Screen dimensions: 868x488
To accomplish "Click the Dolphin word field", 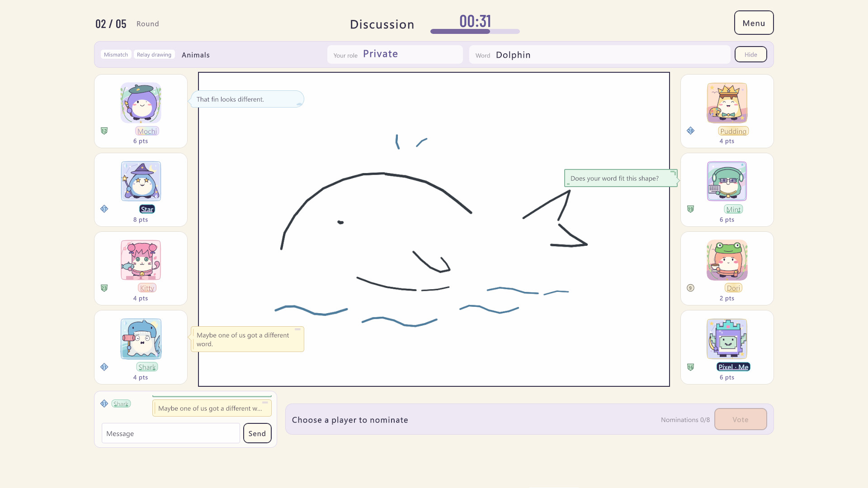I will (599, 54).
